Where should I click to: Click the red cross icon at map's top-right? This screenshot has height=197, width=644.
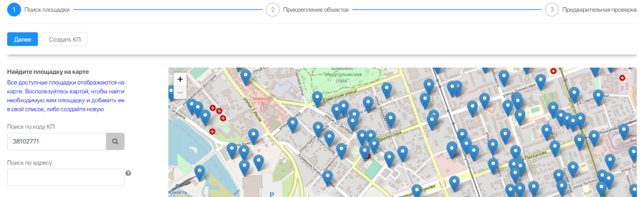623,78
